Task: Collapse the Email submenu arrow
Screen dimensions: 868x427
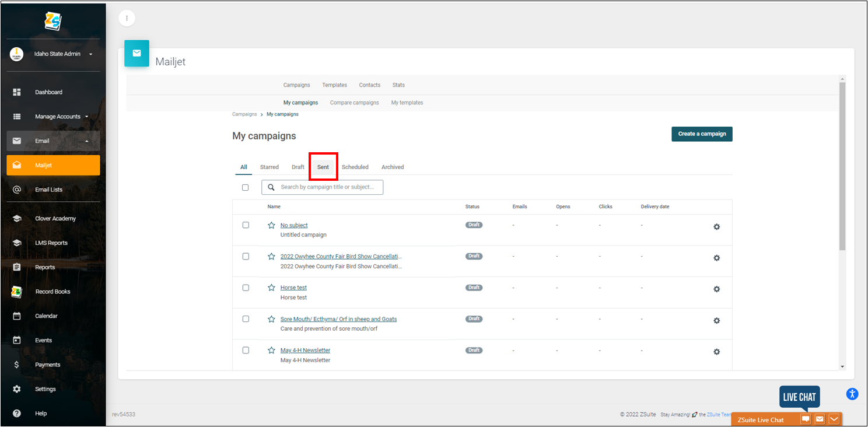Action: (87, 141)
